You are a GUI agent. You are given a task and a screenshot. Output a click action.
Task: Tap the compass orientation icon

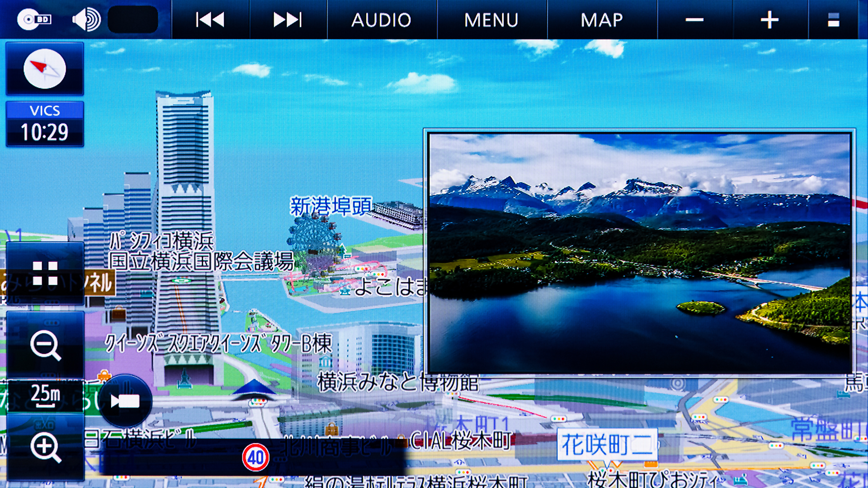(x=44, y=69)
